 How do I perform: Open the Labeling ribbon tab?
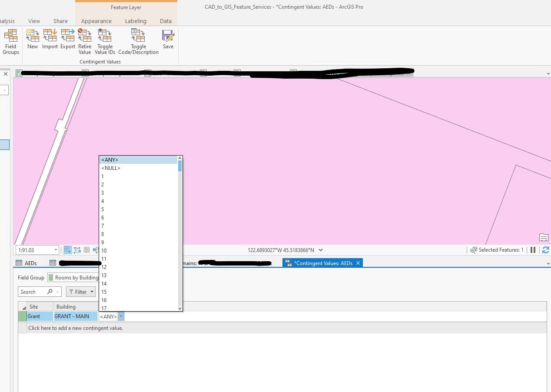(x=136, y=21)
